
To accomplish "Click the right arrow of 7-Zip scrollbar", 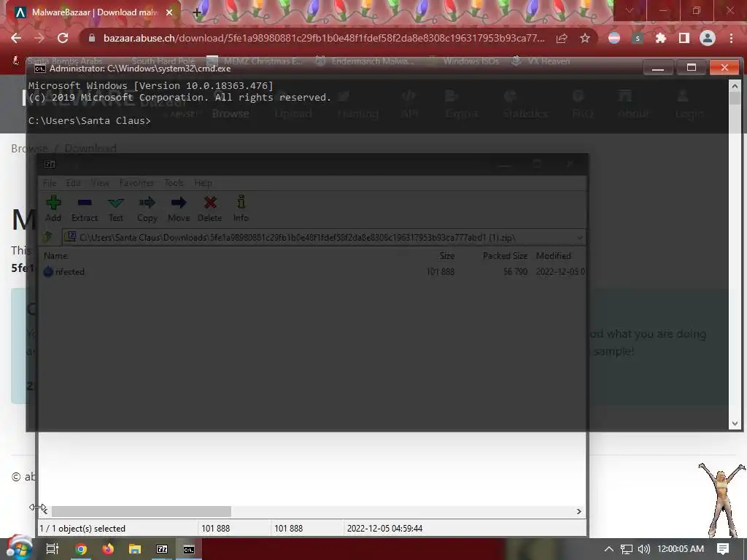I will (x=578, y=511).
